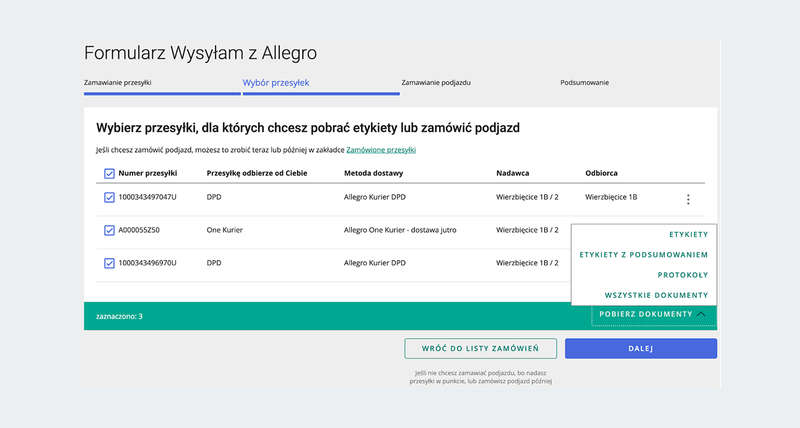
Task: Click the Dalej button
Action: [x=640, y=348]
